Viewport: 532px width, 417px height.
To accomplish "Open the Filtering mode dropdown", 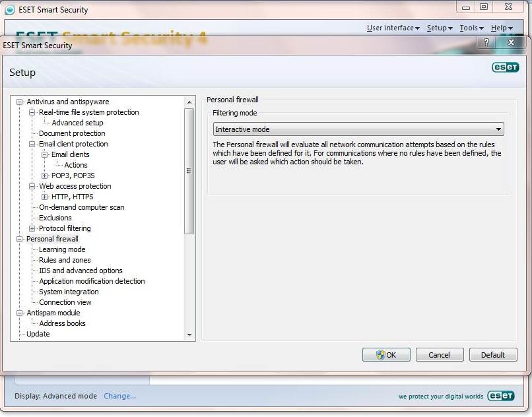I will point(358,129).
